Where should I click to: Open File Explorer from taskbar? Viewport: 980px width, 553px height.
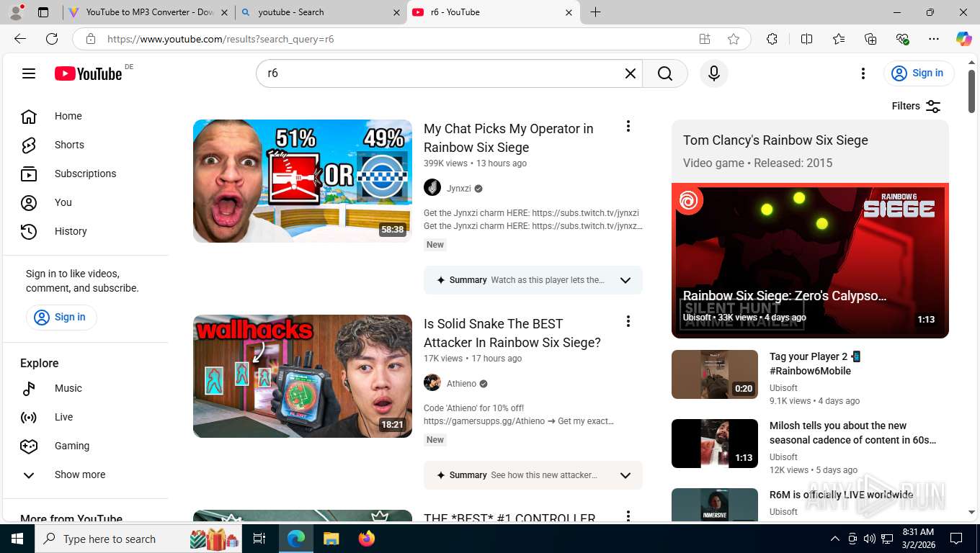coord(331,539)
